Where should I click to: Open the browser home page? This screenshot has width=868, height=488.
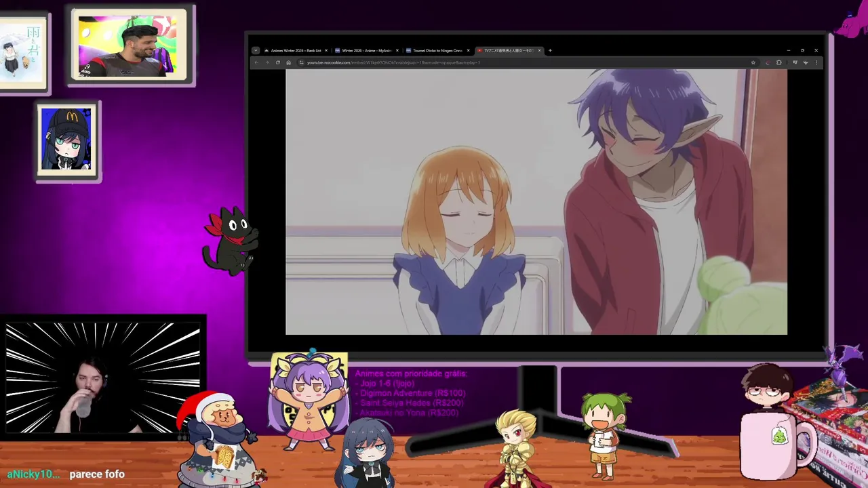pos(288,62)
